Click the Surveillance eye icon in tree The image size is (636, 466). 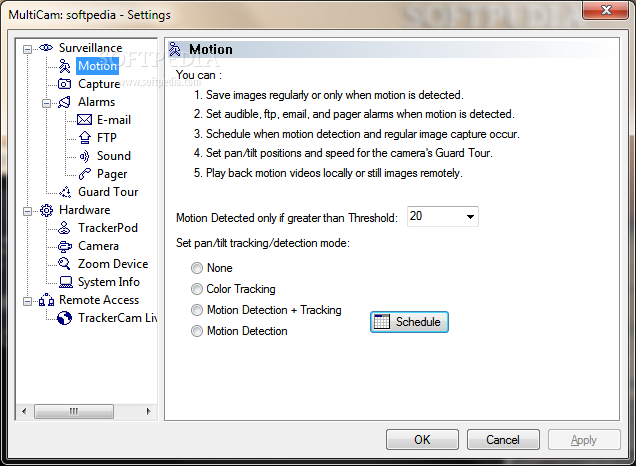[x=46, y=48]
